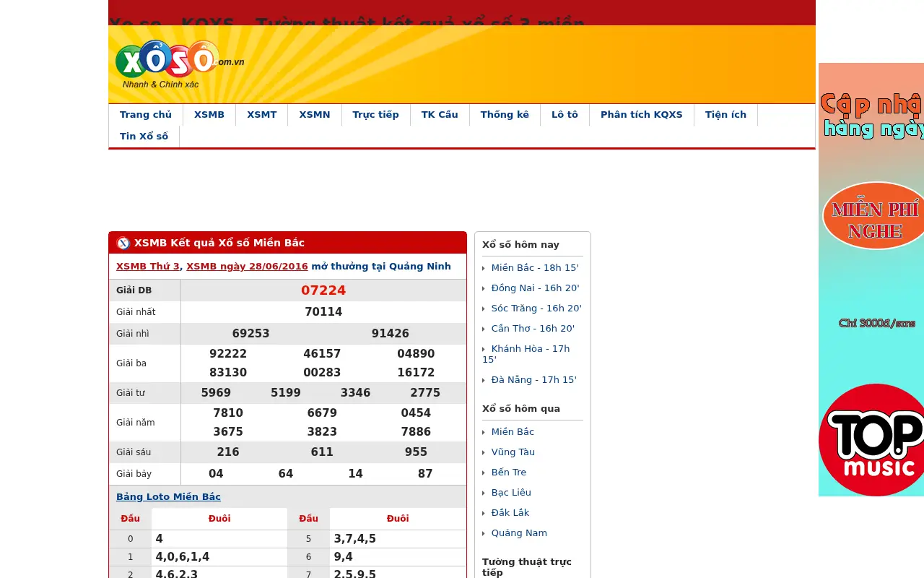Click fifth prize number 7810

coord(228,413)
